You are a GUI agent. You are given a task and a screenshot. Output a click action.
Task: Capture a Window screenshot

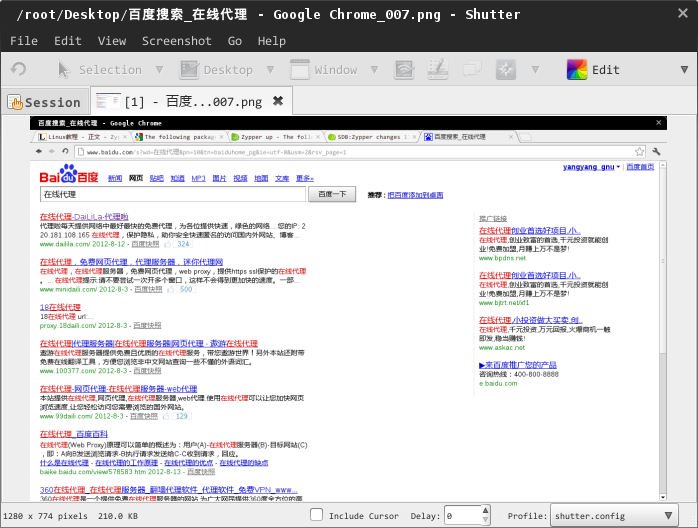tap(323, 70)
